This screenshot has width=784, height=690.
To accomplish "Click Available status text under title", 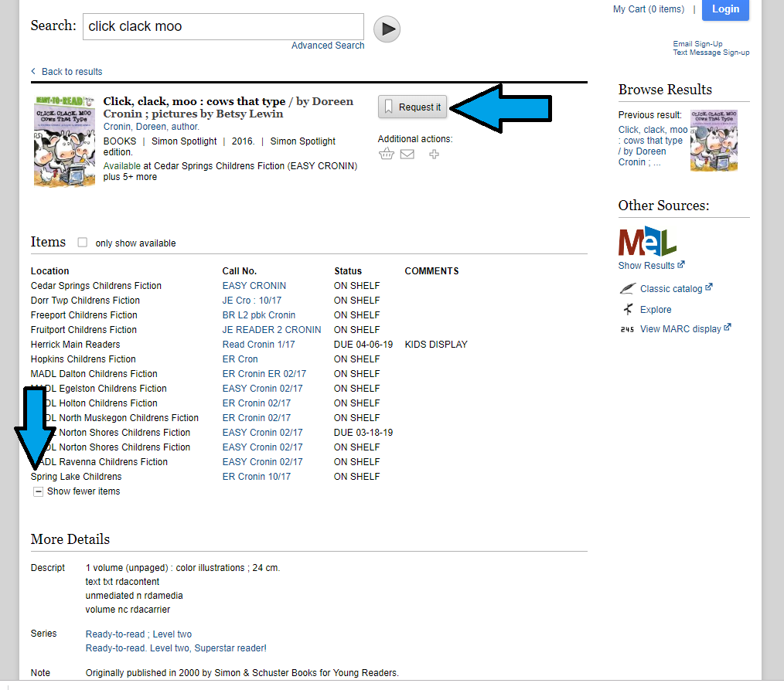I will tap(122, 166).
